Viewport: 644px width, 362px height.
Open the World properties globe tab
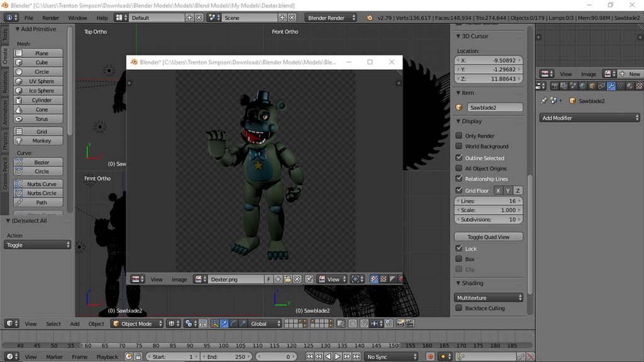[x=583, y=86]
